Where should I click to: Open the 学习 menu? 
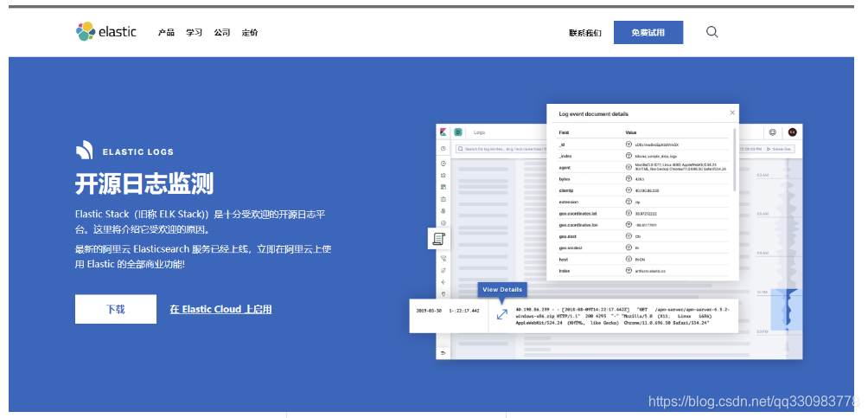click(x=195, y=32)
